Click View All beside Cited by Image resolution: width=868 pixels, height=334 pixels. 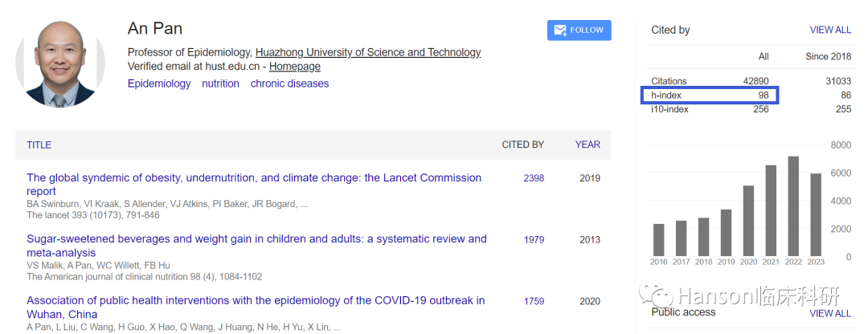(830, 30)
